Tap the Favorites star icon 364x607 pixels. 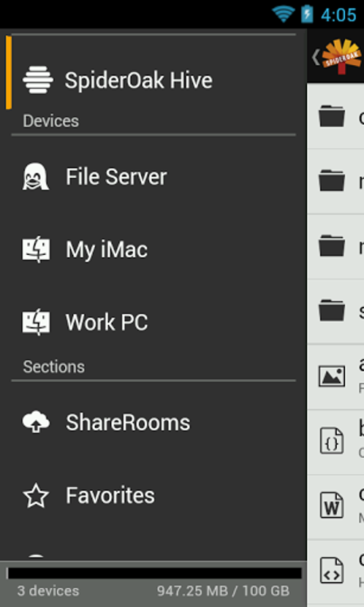coord(36,495)
